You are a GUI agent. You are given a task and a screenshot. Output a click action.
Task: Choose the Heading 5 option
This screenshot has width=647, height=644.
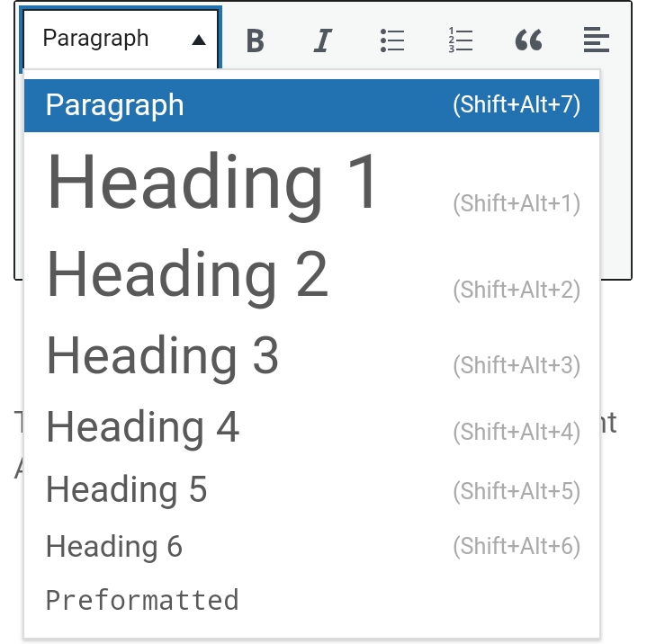(127, 490)
